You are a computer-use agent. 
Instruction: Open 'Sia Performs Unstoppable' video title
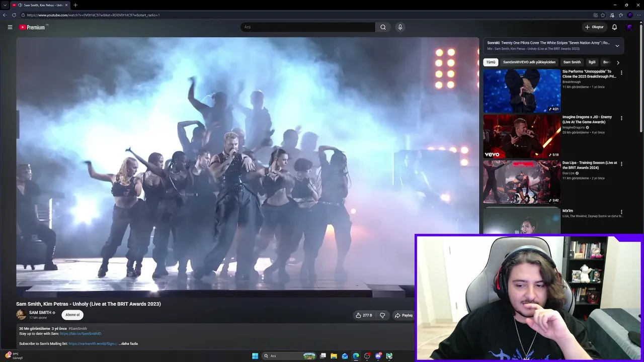[589, 74]
